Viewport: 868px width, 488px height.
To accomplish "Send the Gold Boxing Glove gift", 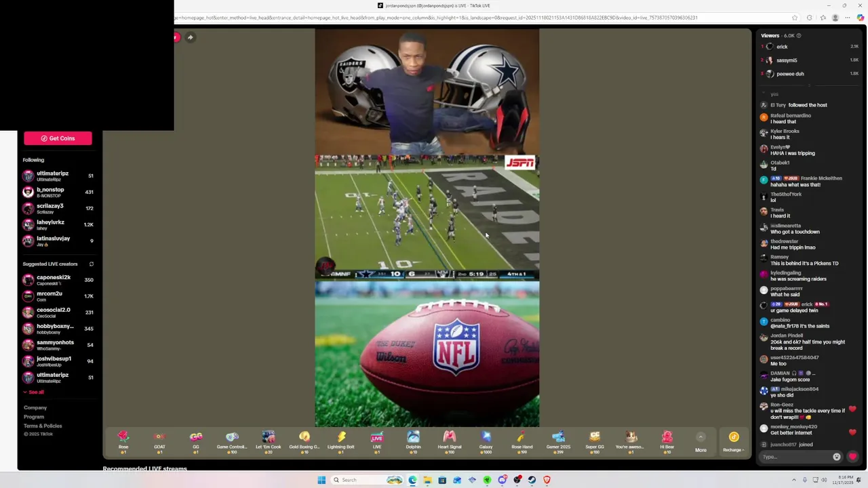I will [304, 441].
